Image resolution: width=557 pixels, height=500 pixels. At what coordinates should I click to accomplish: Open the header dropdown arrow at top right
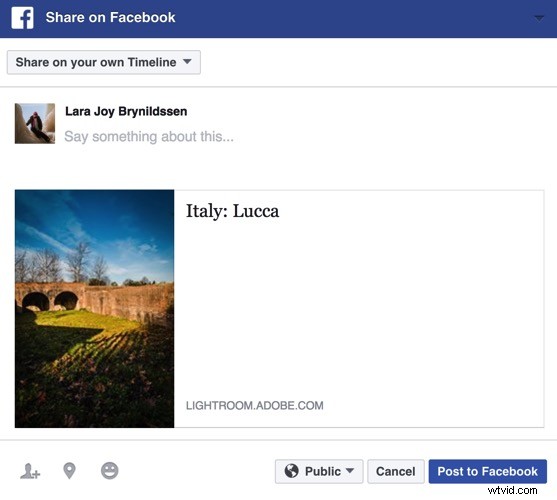point(539,18)
